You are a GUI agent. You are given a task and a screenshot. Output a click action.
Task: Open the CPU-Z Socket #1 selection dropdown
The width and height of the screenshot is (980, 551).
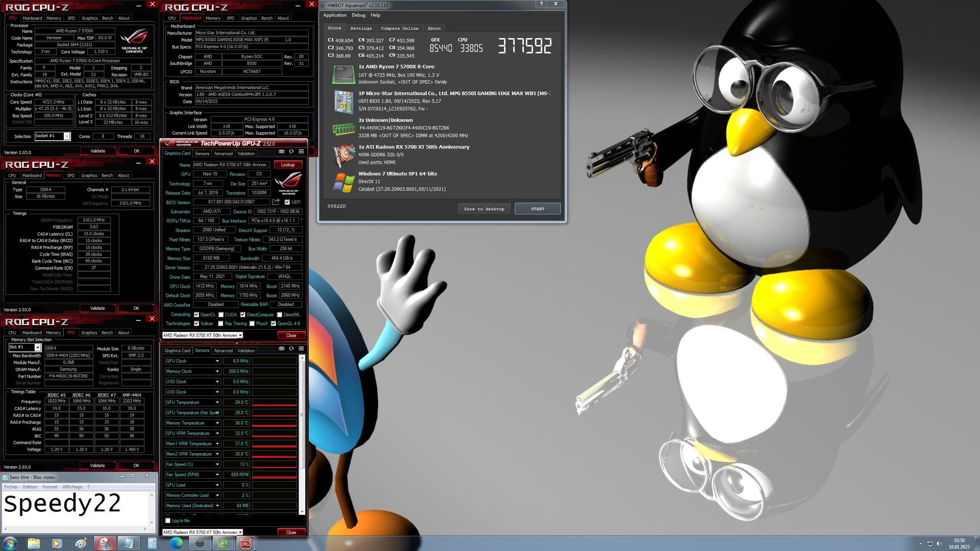point(67,136)
